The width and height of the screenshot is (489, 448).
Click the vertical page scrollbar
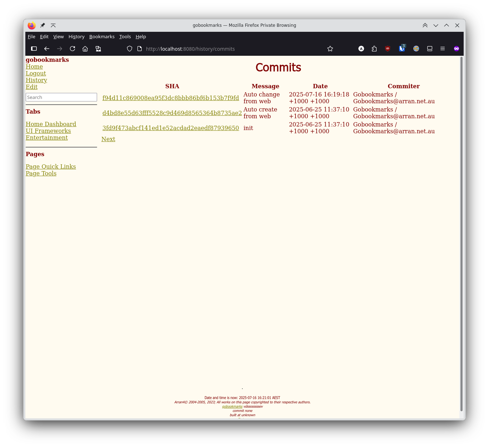coord(461,234)
